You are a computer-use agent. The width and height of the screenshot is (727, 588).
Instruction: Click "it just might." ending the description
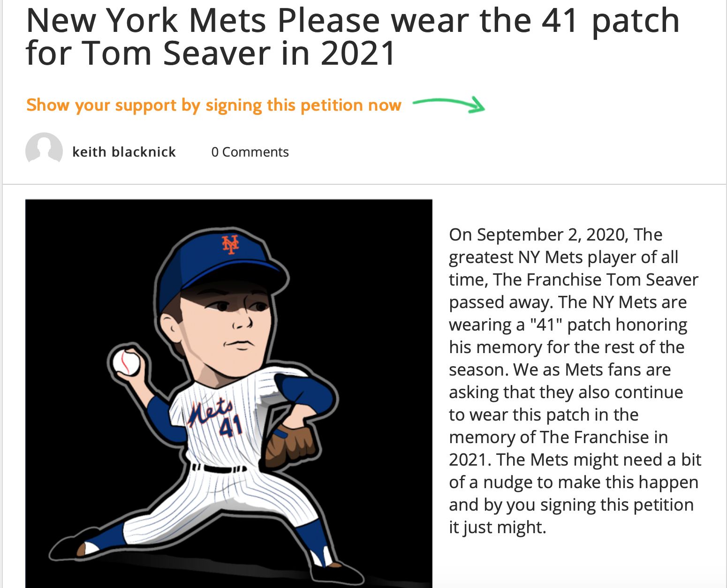coord(497,527)
